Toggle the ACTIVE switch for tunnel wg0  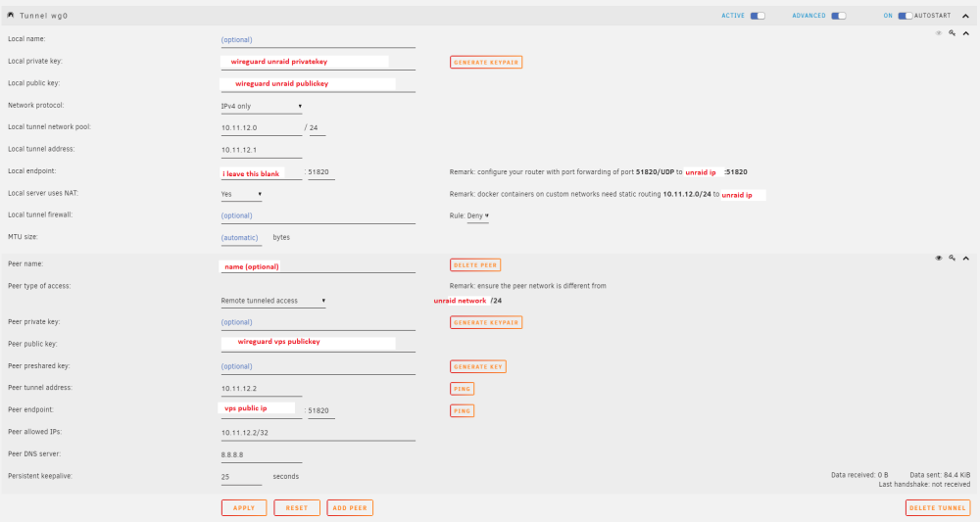(x=758, y=16)
